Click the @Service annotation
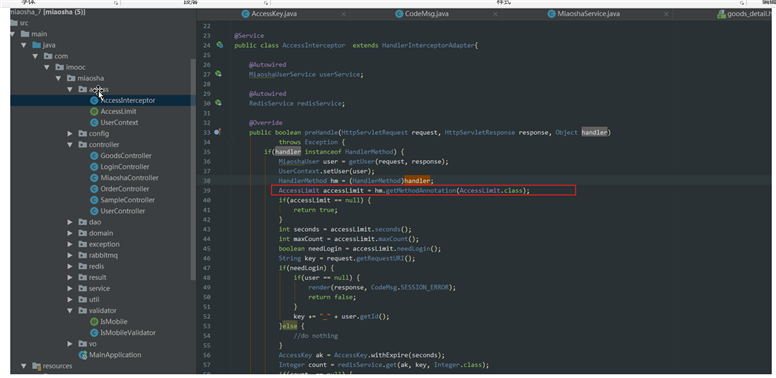This screenshot has width=776, height=378. (x=249, y=36)
